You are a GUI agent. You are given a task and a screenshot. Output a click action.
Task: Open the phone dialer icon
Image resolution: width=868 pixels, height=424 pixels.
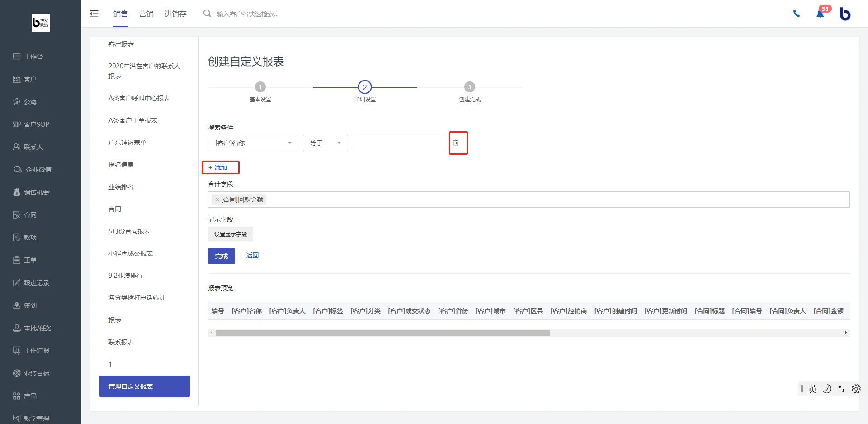pyautogui.click(x=797, y=14)
